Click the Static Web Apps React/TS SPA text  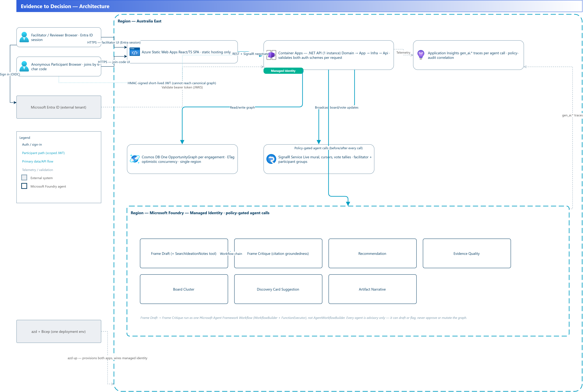186,52
